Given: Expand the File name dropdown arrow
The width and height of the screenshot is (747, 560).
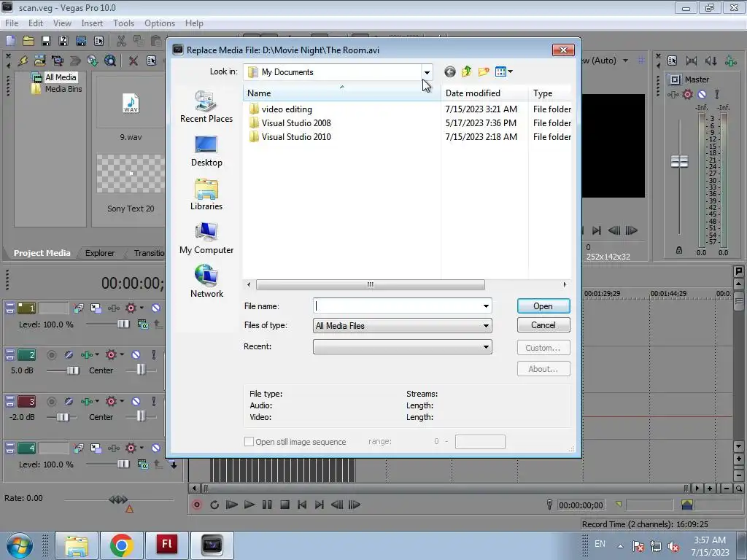Looking at the screenshot, I should pyautogui.click(x=486, y=306).
